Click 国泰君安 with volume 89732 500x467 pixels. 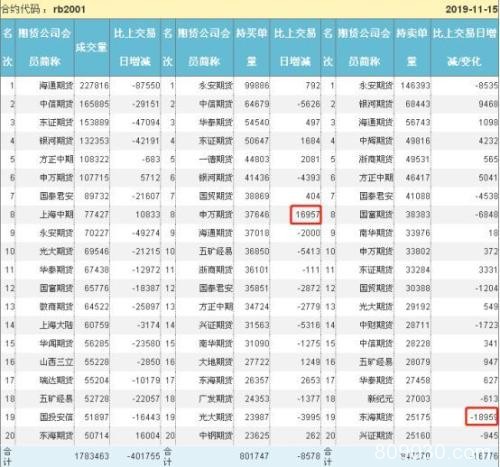[x=56, y=196]
